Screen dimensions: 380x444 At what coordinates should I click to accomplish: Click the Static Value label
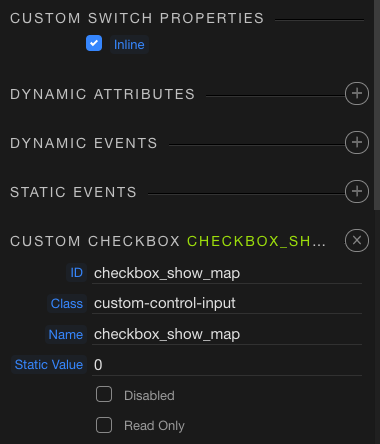coord(49,365)
